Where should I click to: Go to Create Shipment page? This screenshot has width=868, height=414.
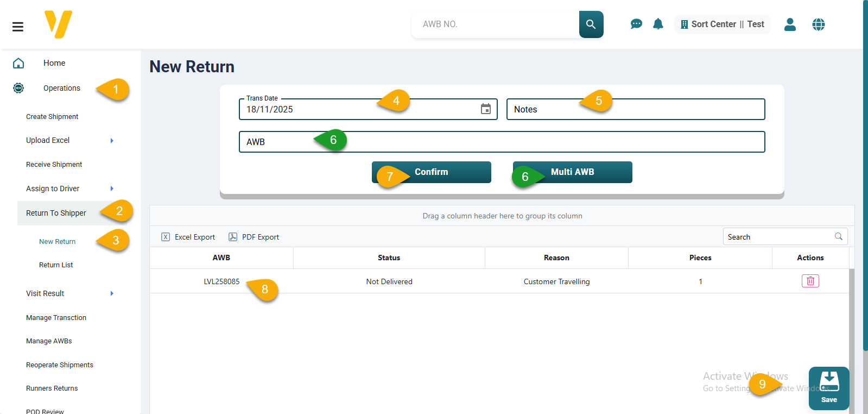point(52,117)
